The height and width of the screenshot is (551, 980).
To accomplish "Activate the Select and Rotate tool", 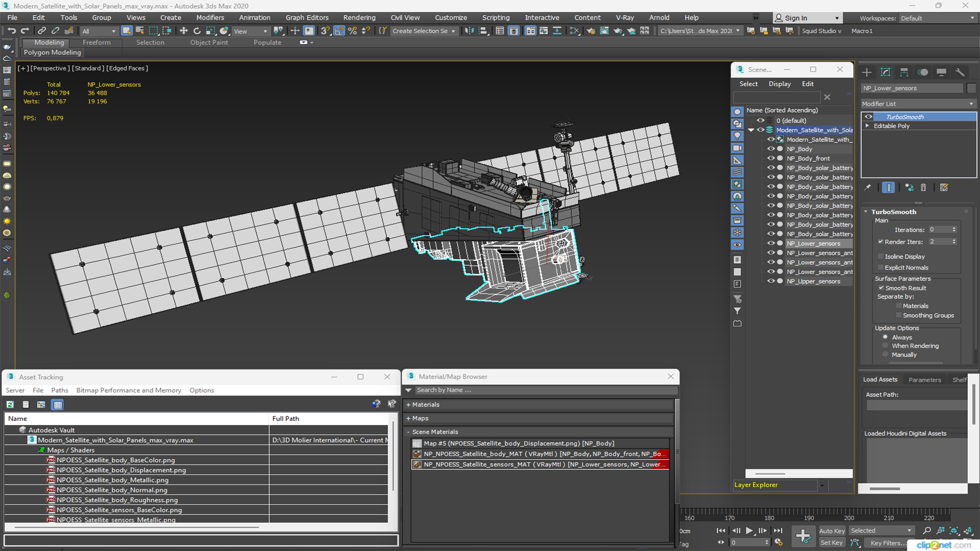I will 197,31.
